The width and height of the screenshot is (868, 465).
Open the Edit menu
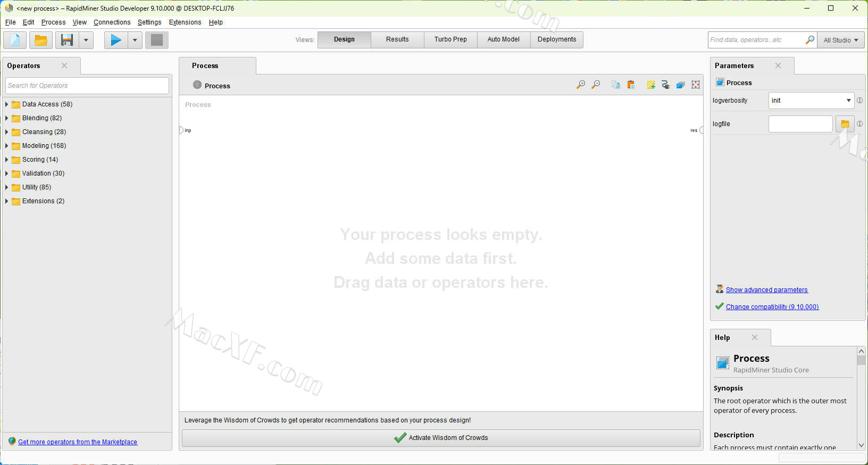click(x=28, y=22)
